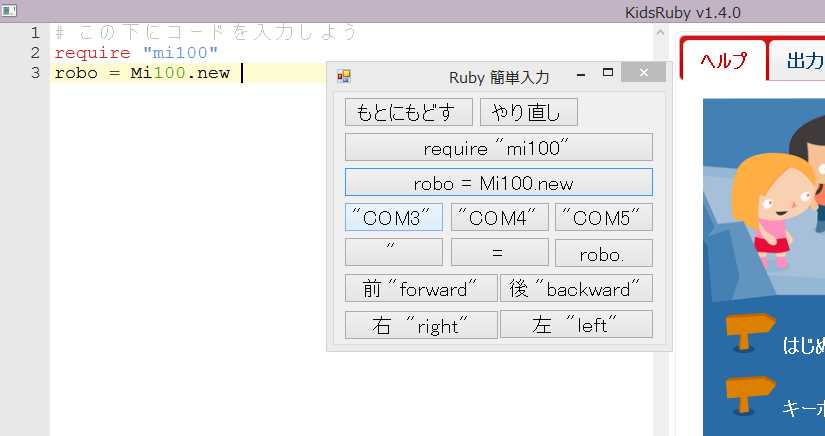Open the はじめ help link
Screen dimensions: 825x436
tap(803, 346)
